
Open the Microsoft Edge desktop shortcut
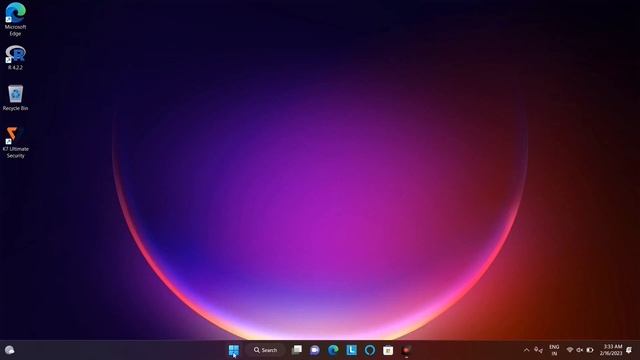point(16,19)
